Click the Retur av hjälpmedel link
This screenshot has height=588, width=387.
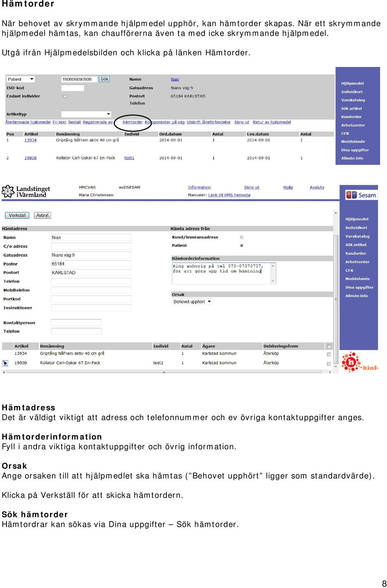click(272, 122)
